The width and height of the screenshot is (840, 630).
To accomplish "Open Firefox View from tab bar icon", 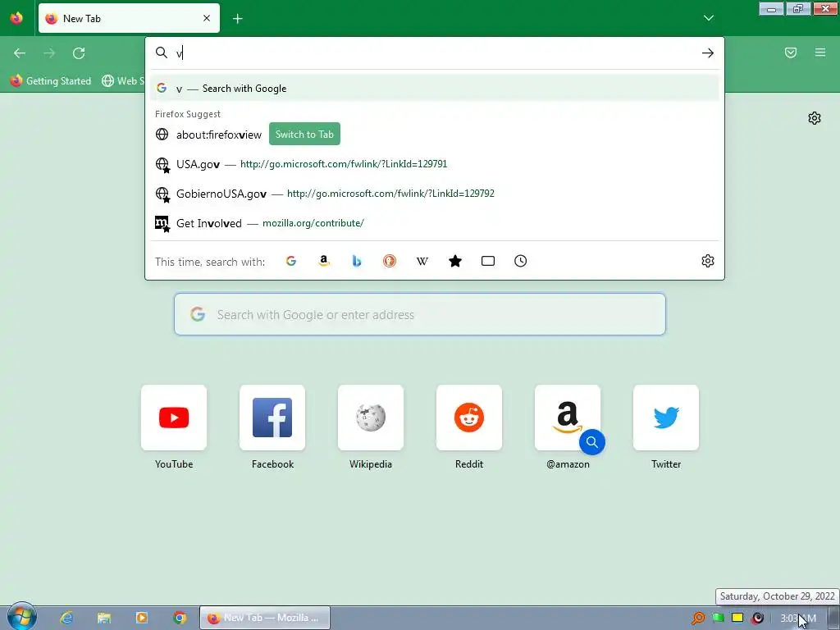I will (16, 18).
